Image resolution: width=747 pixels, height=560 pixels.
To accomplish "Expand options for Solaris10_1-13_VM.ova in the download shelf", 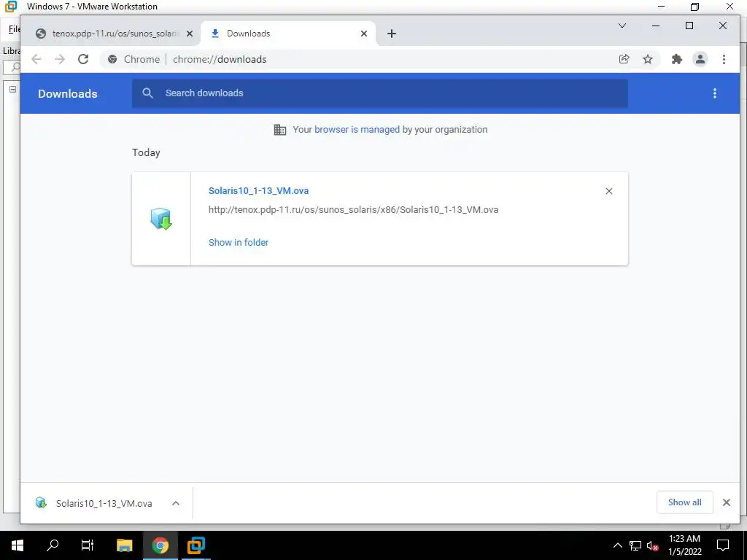I will [x=176, y=503].
